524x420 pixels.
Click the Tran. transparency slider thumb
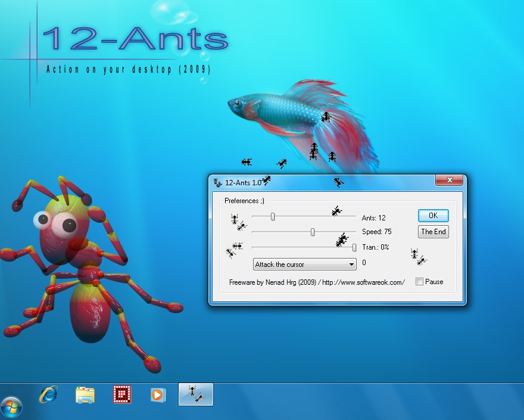[354, 247]
